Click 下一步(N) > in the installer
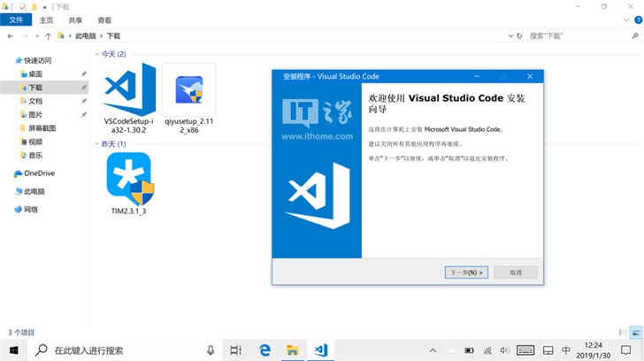The image size is (644, 361). (x=465, y=273)
